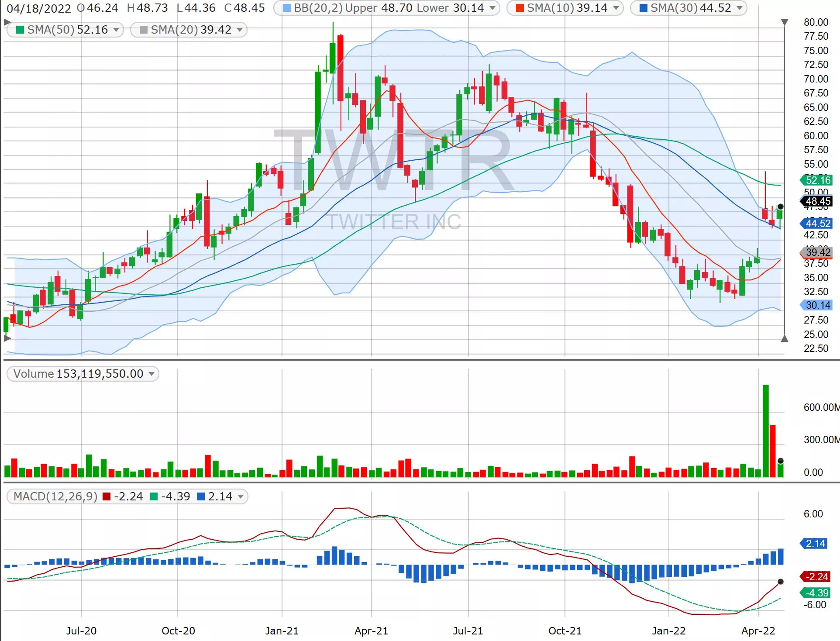Click the green MACD signal swatch

(154, 496)
